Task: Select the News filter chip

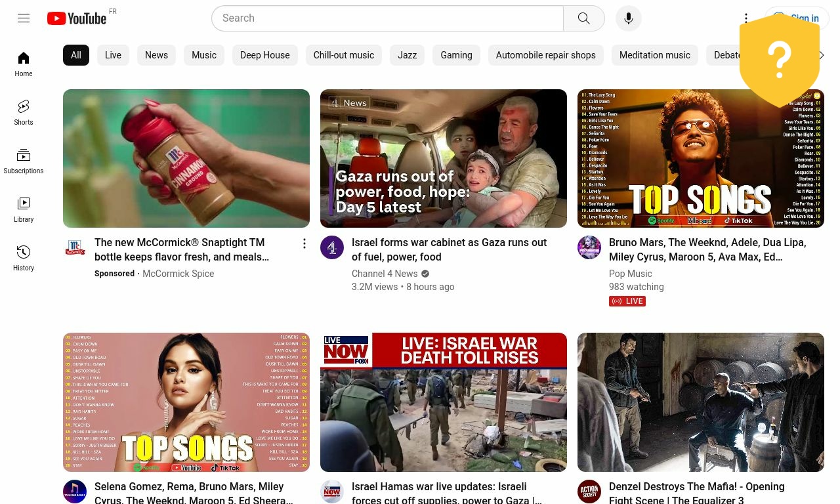Action: pos(156,55)
